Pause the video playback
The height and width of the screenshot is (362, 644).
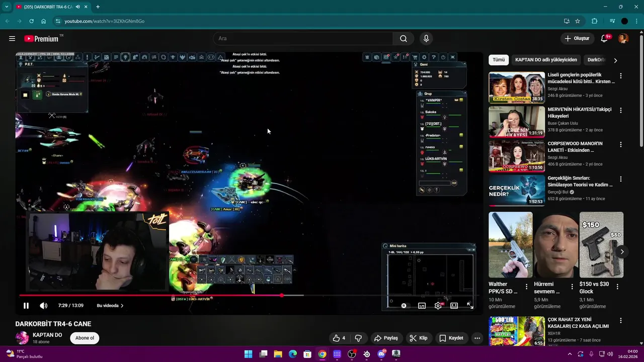(x=26, y=305)
